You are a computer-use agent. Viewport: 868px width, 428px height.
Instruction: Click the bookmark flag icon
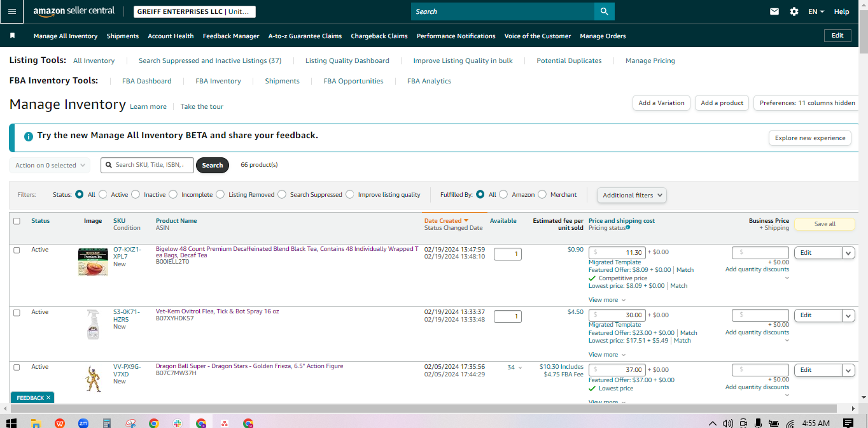[12, 36]
